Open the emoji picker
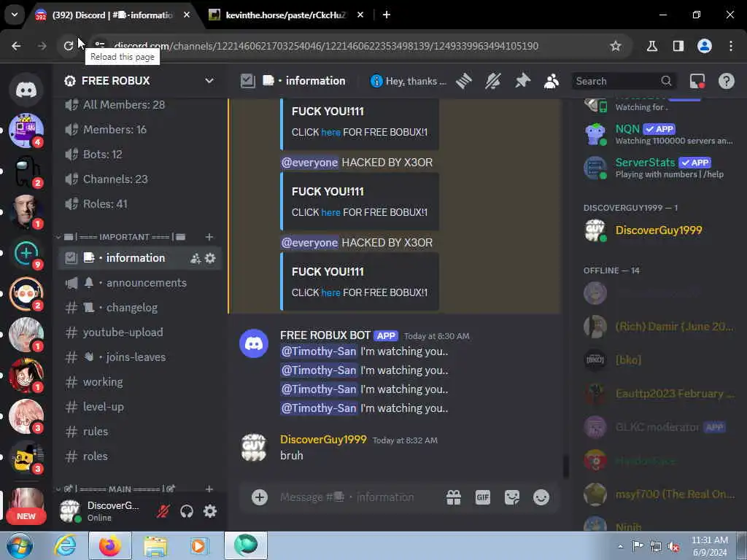 point(541,497)
